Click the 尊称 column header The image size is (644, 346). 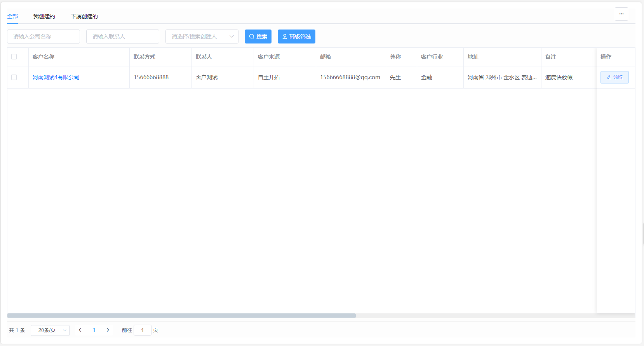pyautogui.click(x=395, y=57)
